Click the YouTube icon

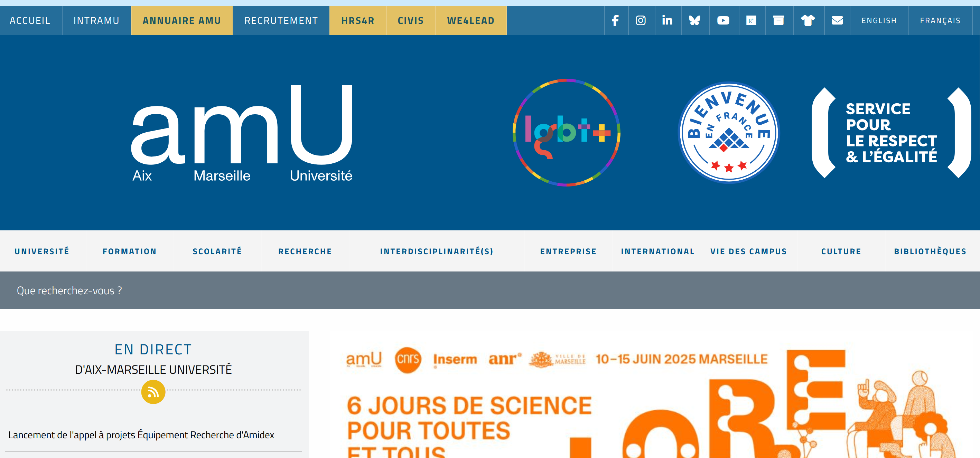(x=723, y=20)
